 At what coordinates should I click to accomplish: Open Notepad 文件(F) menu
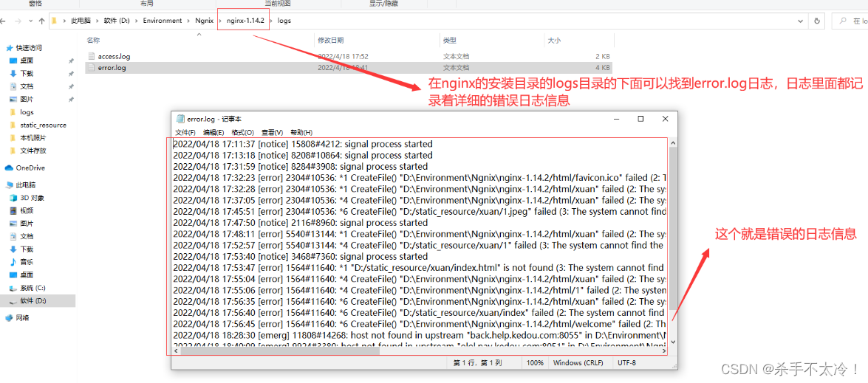click(185, 133)
